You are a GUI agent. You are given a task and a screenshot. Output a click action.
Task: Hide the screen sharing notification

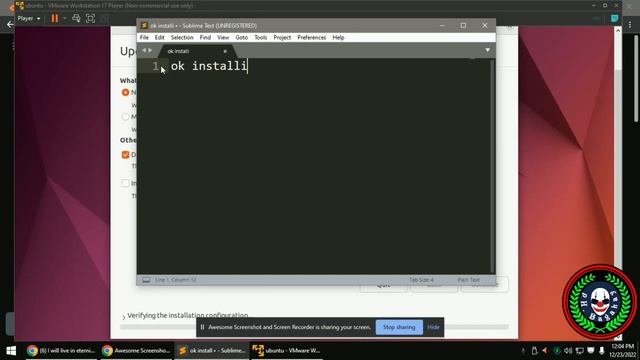coord(433,327)
